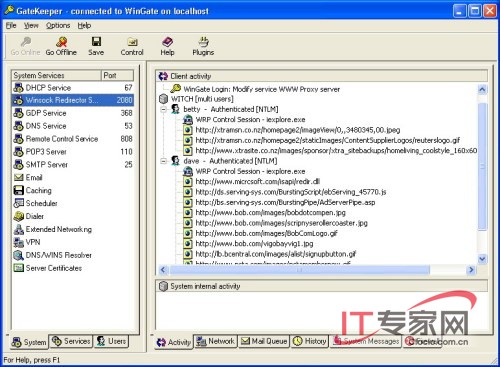500x367 pixels.
Task: Click the Port column header
Action: tap(117, 75)
